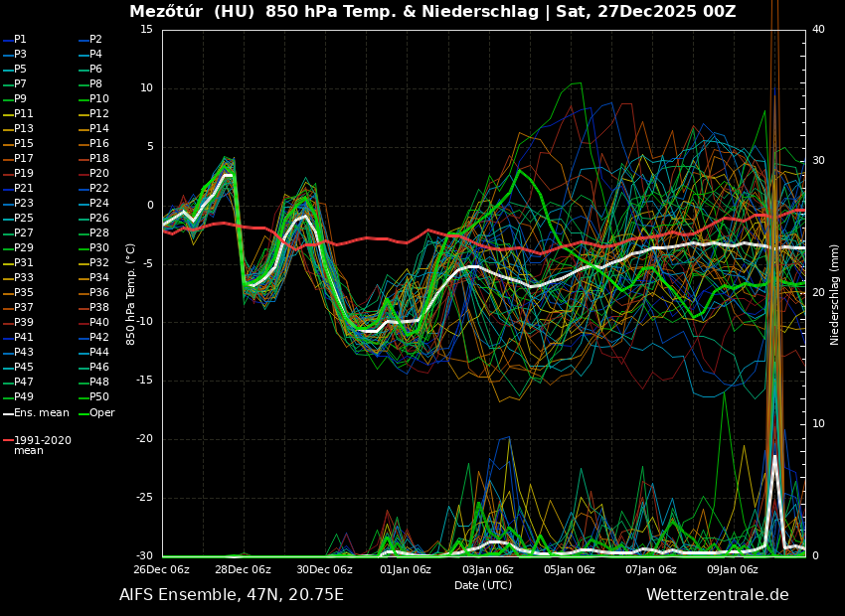
Task: Select the 09Jan 06z date tick
Action: pyautogui.click(x=733, y=569)
